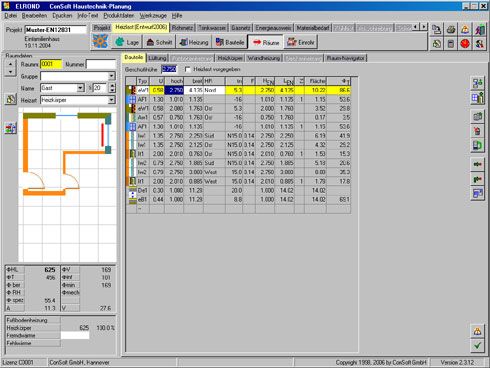Viewport: 490px width, 368px height.
Task: Click the yellow warning bell icon in the top toolbar
Action: click(465, 30)
